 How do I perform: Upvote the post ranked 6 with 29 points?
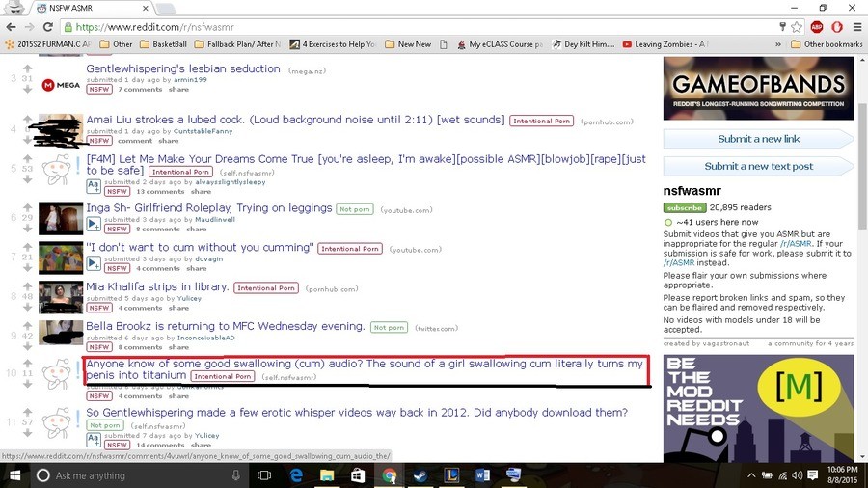point(28,205)
